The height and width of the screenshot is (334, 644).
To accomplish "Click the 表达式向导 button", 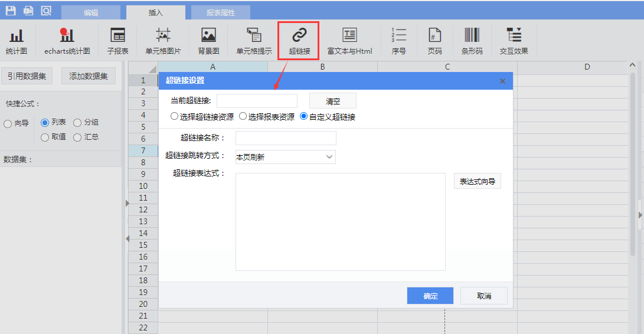I will coord(477,181).
